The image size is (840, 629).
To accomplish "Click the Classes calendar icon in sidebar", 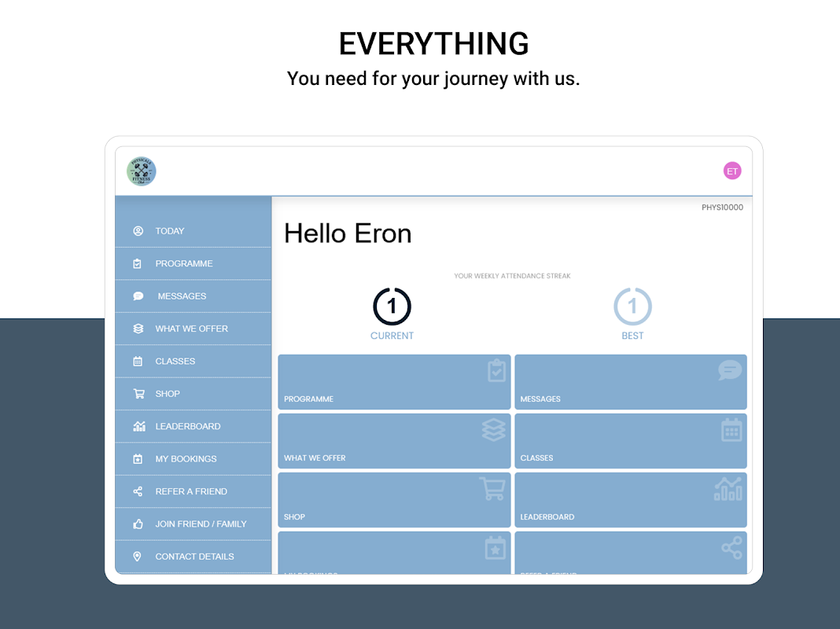I will point(138,362).
